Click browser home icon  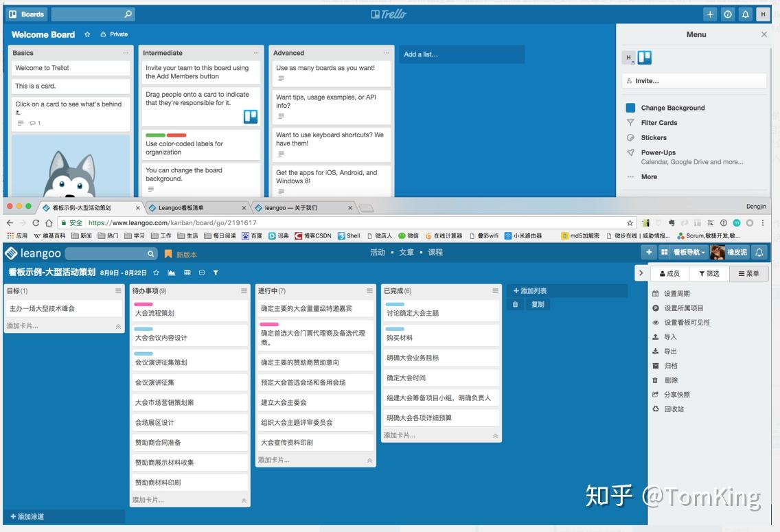pos(49,222)
